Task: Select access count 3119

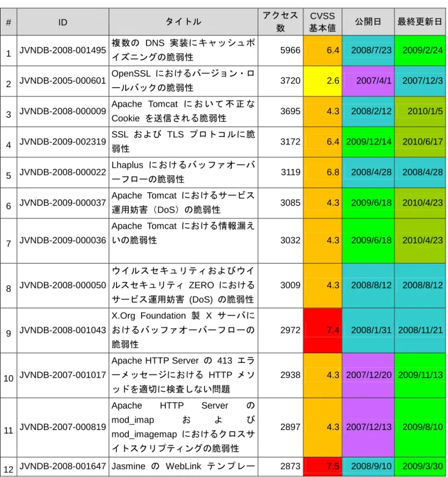Action: point(280,172)
